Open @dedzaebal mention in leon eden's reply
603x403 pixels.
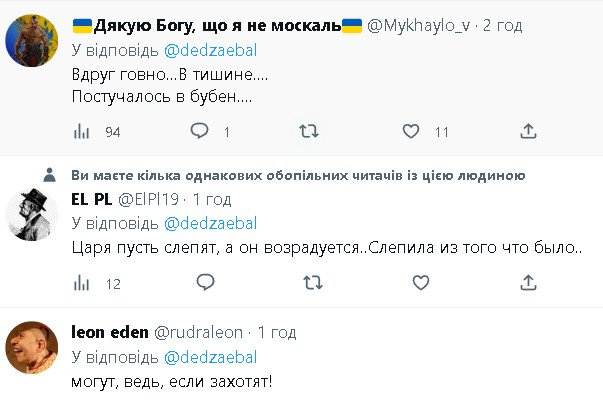pos(210,357)
